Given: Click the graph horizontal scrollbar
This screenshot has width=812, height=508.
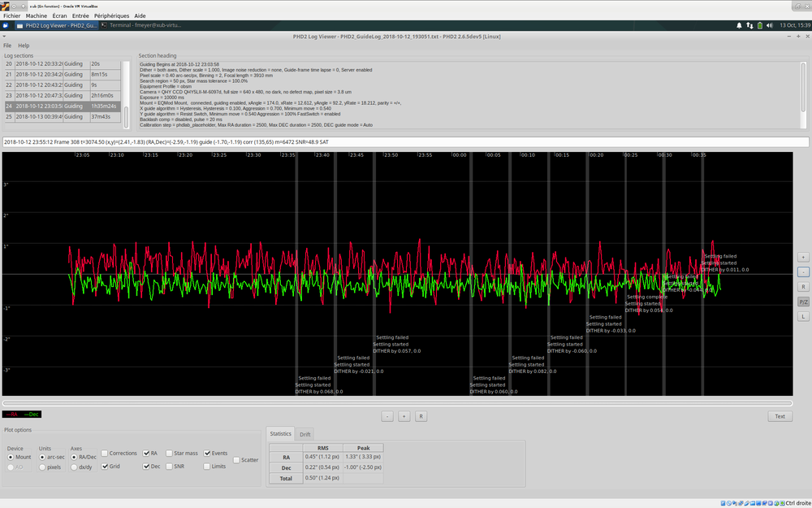Looking at the screenshot, I should [x=398, y=403].
